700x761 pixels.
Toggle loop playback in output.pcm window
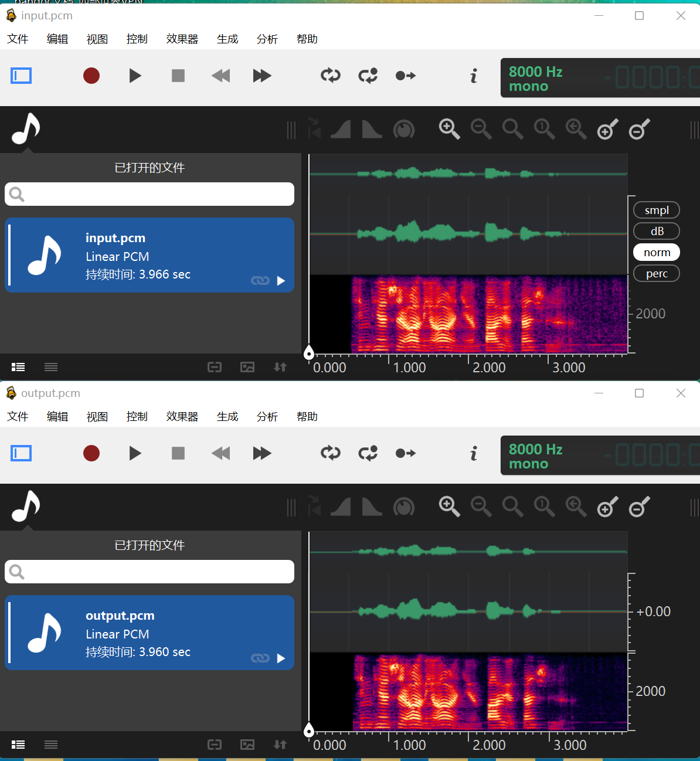331,453
